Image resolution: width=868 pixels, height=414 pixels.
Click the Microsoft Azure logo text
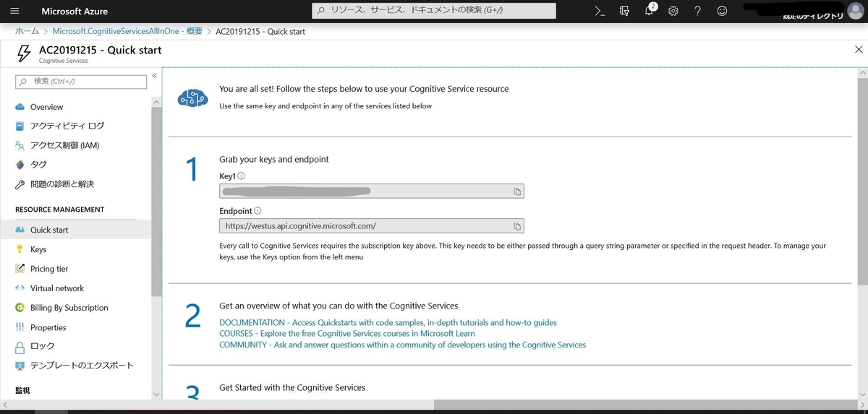75,11
